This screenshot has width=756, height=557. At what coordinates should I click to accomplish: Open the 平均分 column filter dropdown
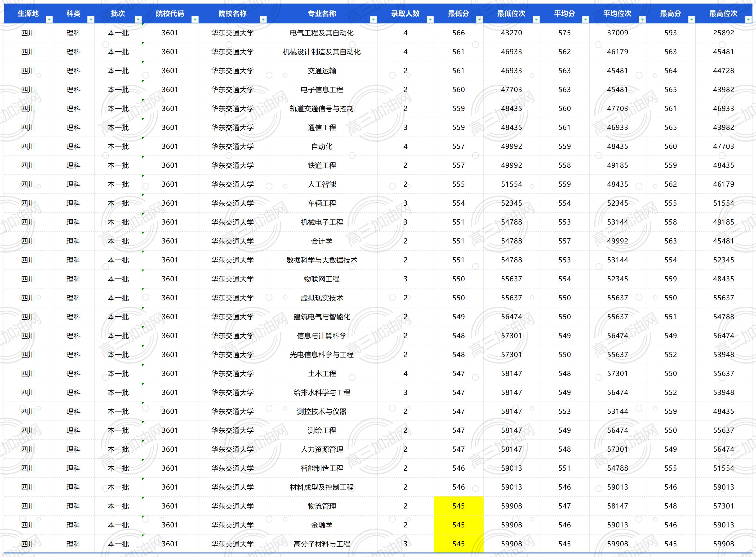coord(585,20)
